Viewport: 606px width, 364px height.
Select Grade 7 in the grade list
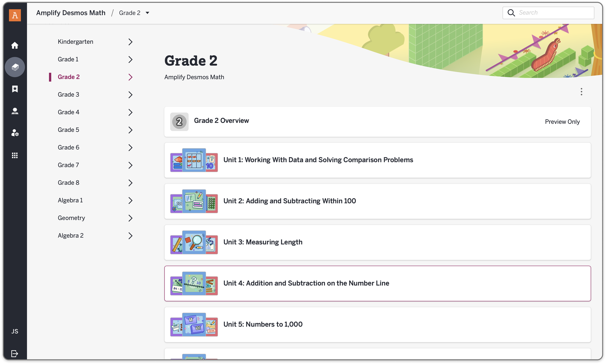point(68,165)
